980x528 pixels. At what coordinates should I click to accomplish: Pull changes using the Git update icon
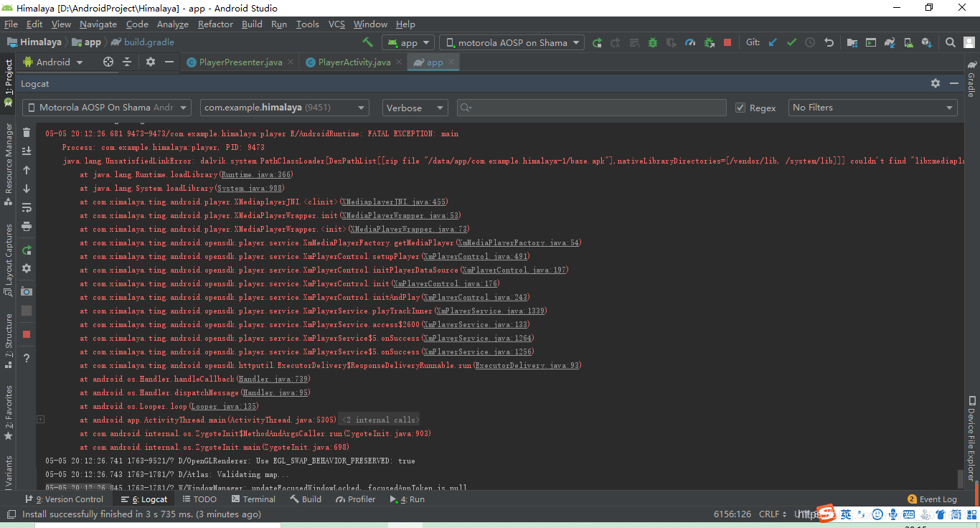[x=772, y=42]
